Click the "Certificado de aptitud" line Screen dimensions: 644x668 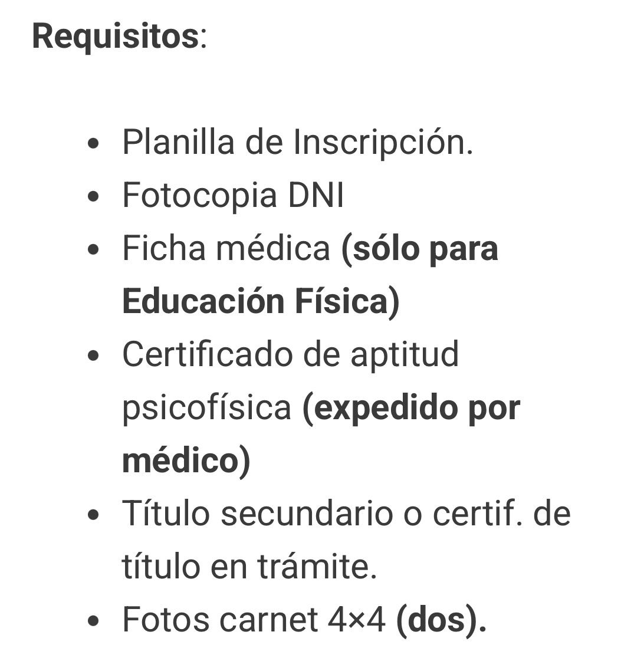[290, 354]
